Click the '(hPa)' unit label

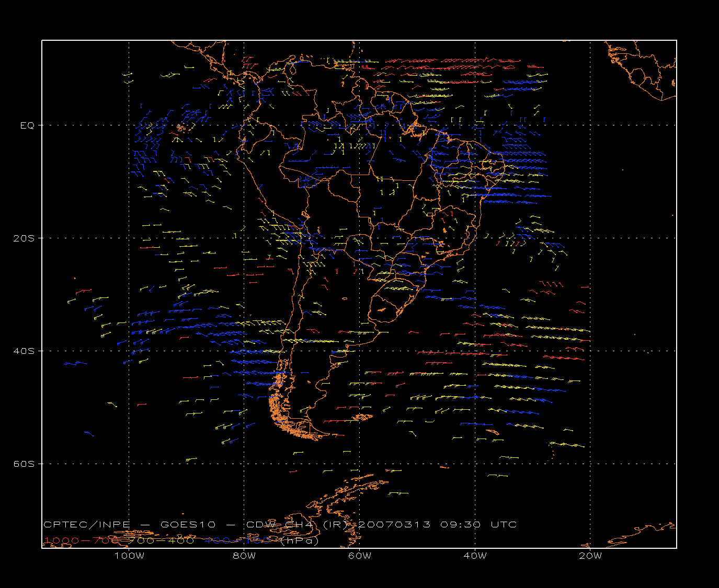tap(299, 540)
